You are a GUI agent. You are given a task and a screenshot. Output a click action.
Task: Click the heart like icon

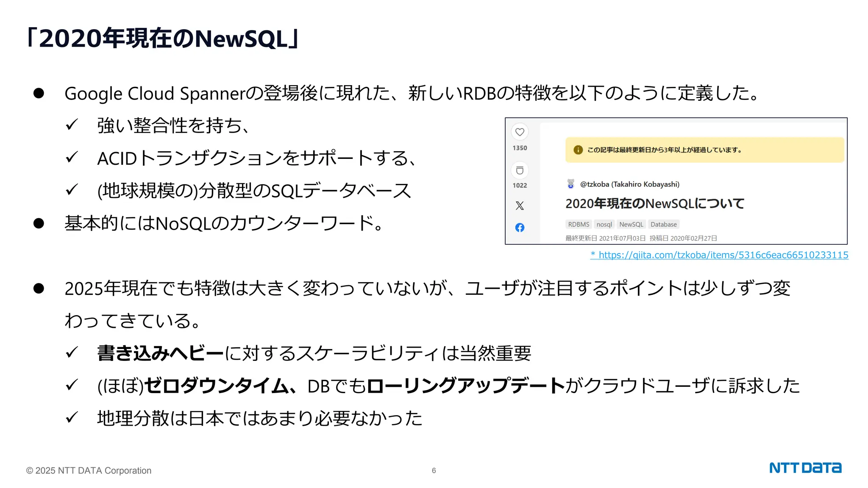[520, 132]
